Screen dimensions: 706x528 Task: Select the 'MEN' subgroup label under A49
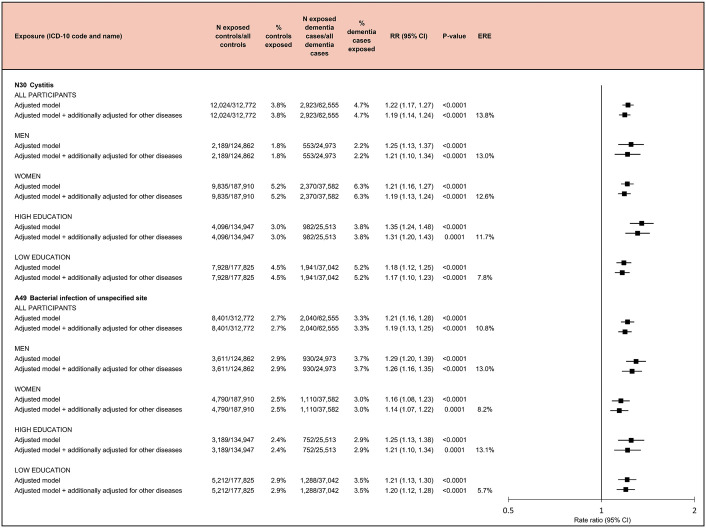[22, 348]
